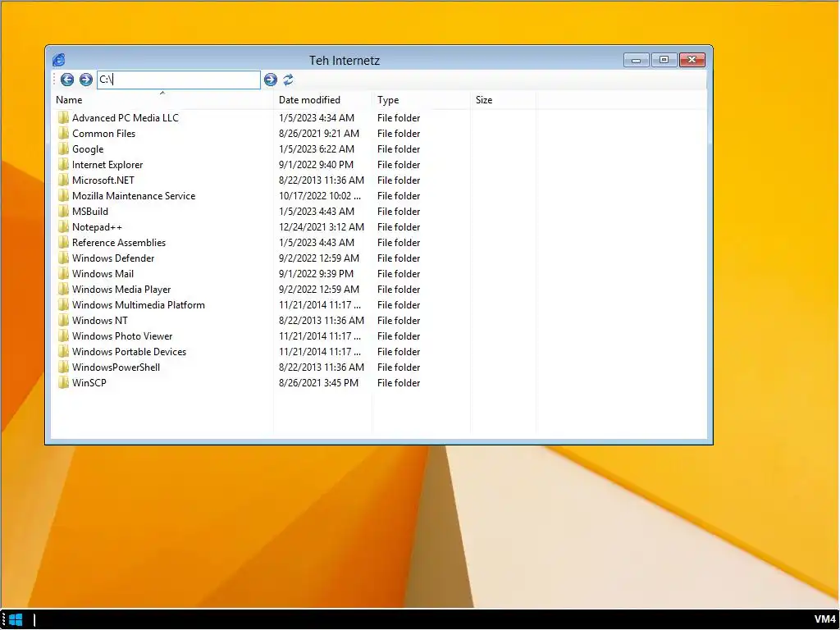This screenshot has height=630, width=840.
Task: Click the Windows Photo Viewer folder icon
Action: 63,335
